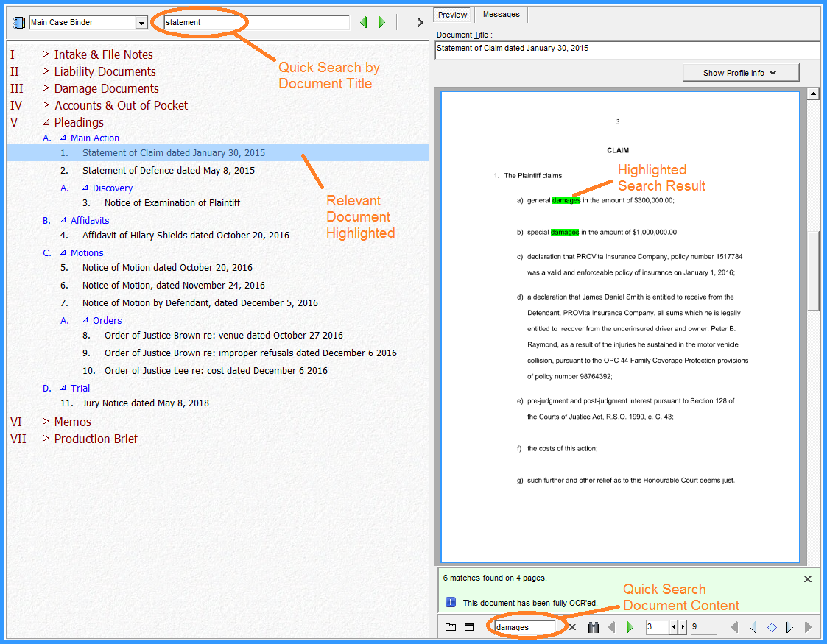The width and height of the screenshot is (827, 644).
Task: Click "This document has been fully OCR'ed." message
Action: point(530,603)
